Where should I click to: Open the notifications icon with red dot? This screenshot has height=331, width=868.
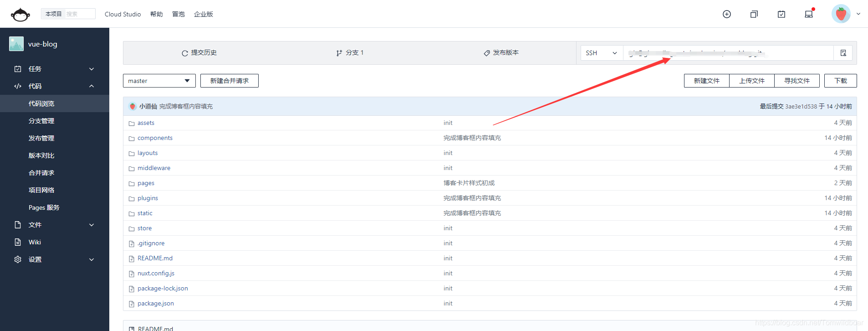coord(809,14)
